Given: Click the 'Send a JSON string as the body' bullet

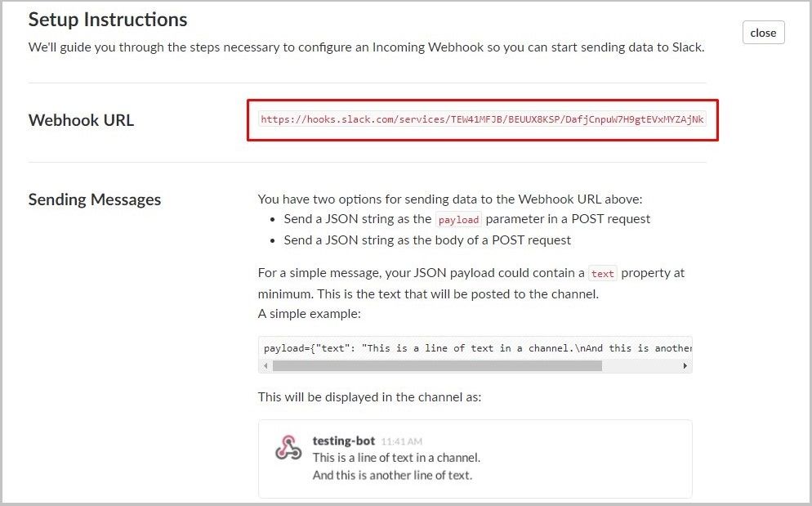Looking at the screenshot, I should pyautogui.click(x=427, y=240).
